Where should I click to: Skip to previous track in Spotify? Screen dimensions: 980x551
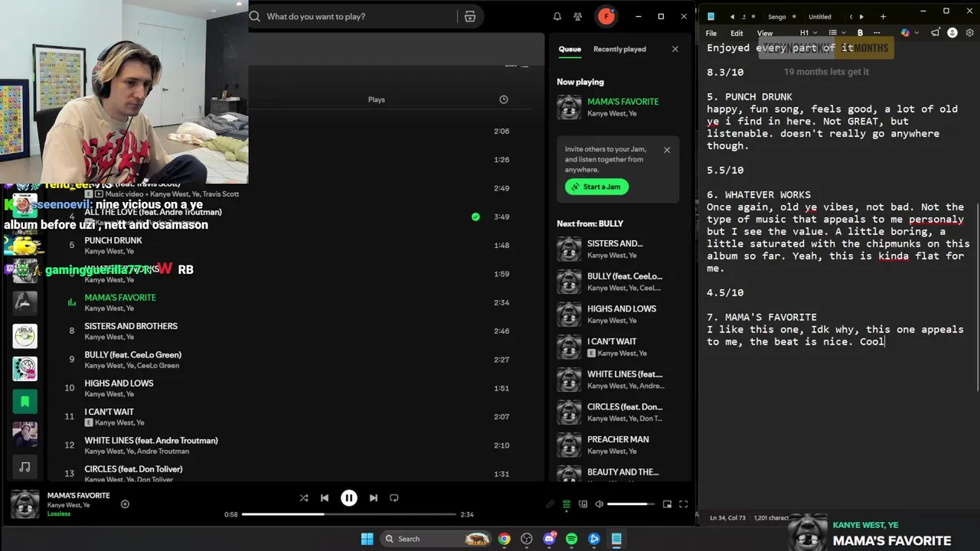(x=325, y=497)
